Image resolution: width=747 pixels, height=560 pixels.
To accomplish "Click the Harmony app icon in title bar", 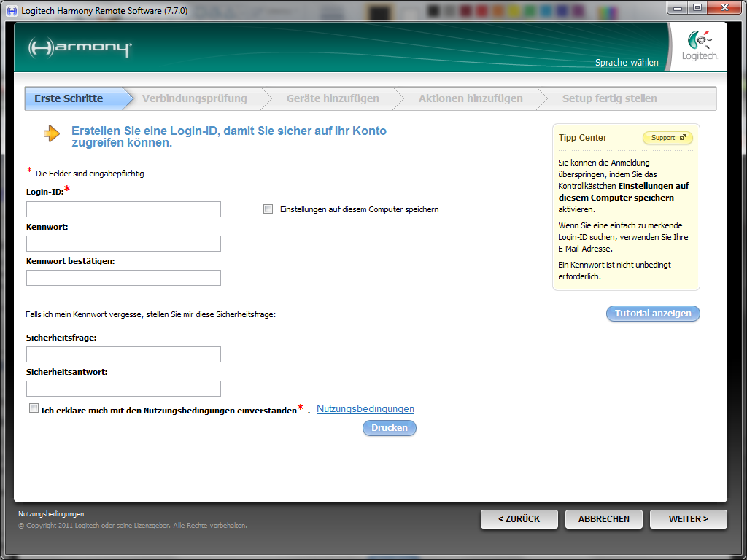I will (11, 11).
